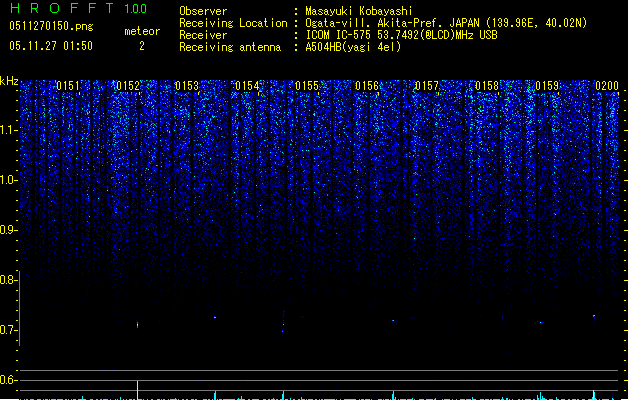Select the 0155 time marker

[x=307, y=86]
